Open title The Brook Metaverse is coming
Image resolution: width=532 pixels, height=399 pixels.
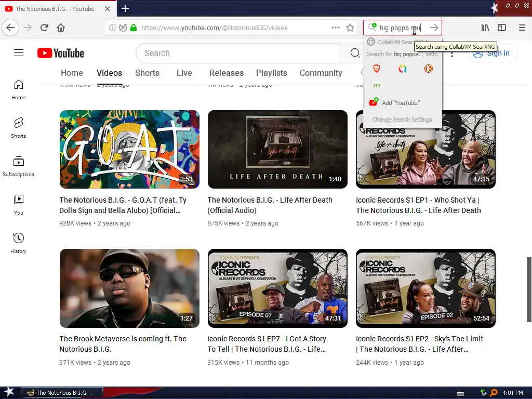click(x=123, y=344)
